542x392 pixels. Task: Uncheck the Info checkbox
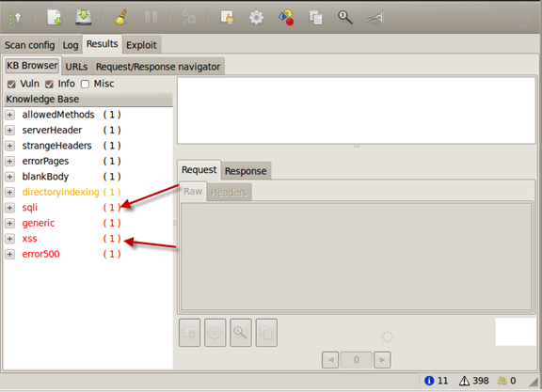point(49,85)
